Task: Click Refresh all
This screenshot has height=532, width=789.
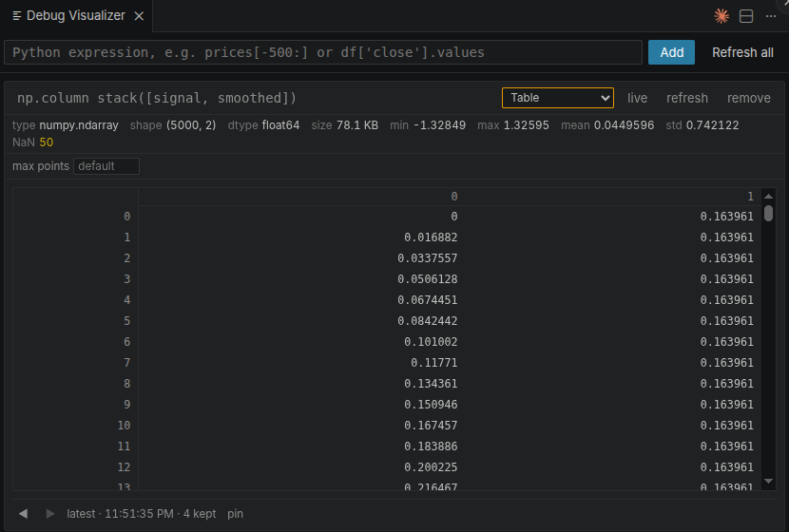Action: 742,52
